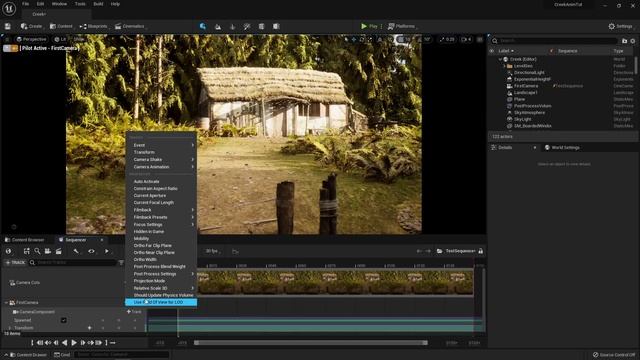
Task: Open the Settings button
Action: click(x=620, y=26)
